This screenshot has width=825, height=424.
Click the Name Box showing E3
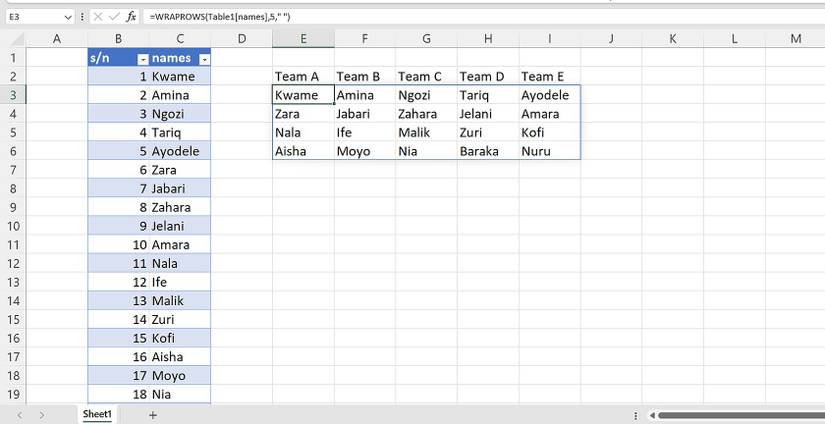32,17
